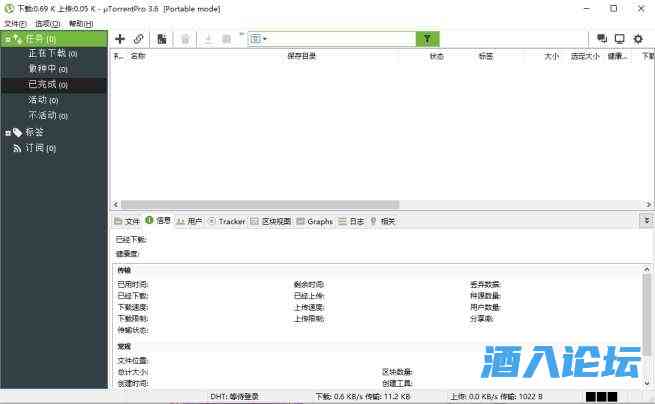Collapse the 任务 tree node toggle
The height and width of the screenshot is (404, 655).
tap(8, 40)
